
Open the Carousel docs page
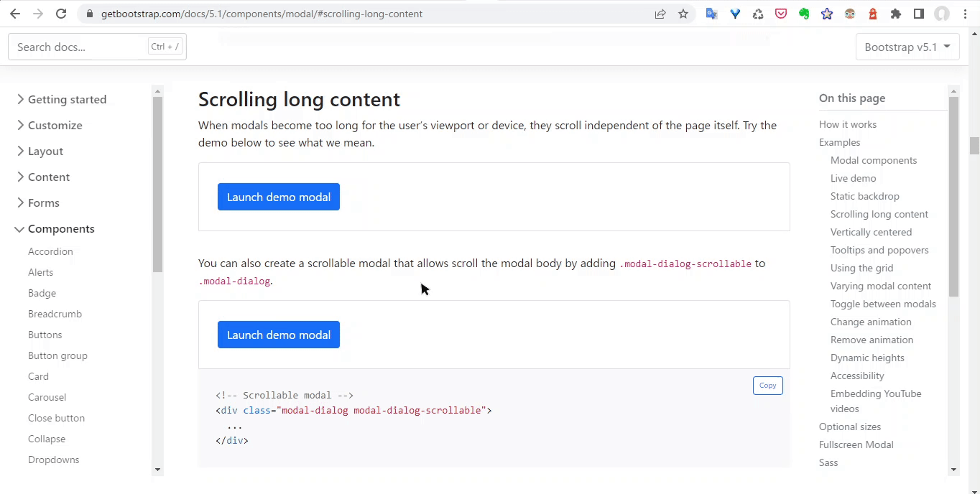coord(47,397)
